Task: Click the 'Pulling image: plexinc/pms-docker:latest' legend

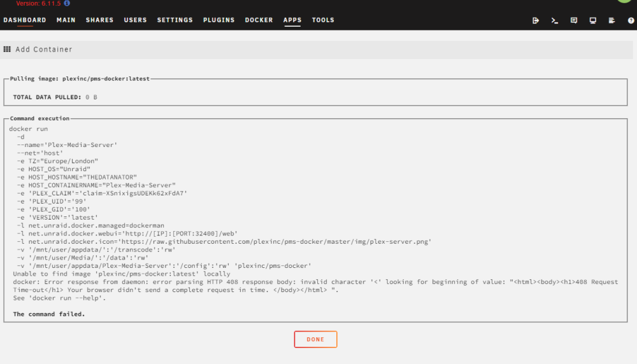Action: (80, 79)
